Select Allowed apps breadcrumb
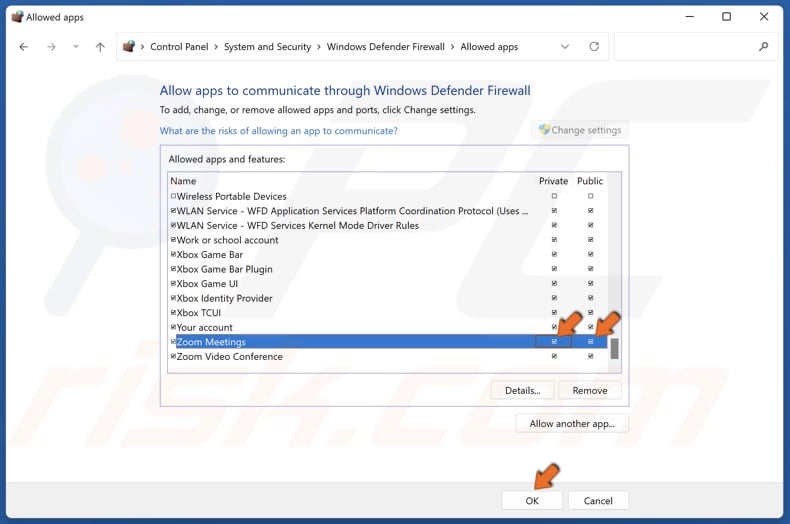This screenshot has height=524, width=790. pos(489,46)
